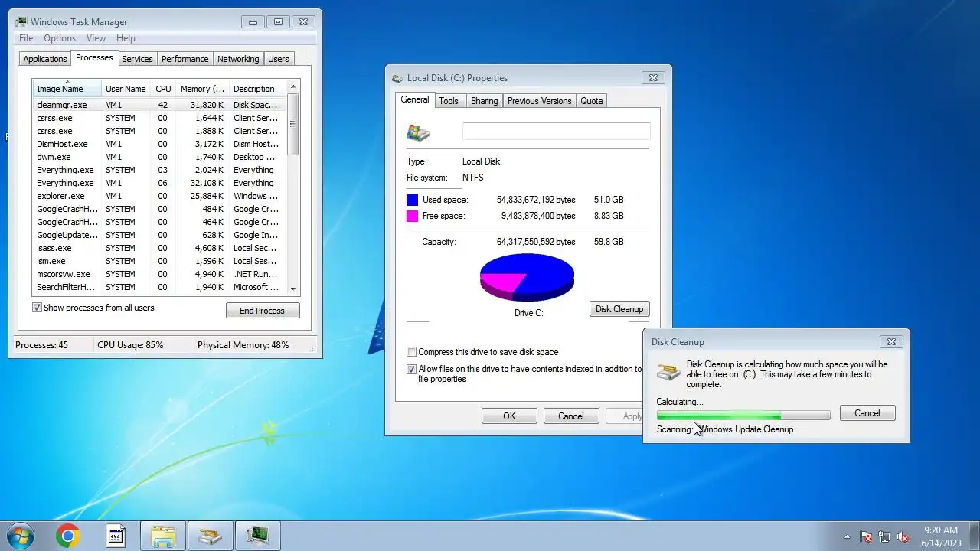Viewport: 980px width, 551px height.
Task: Select GoogleUpdate process row
Action: [159, 235]
